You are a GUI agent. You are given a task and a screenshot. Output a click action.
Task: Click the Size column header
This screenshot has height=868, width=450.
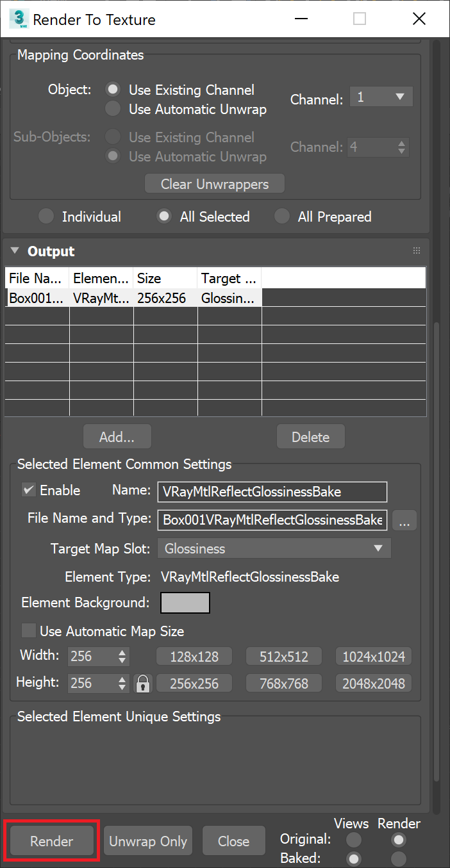click(x=165, y=278)
